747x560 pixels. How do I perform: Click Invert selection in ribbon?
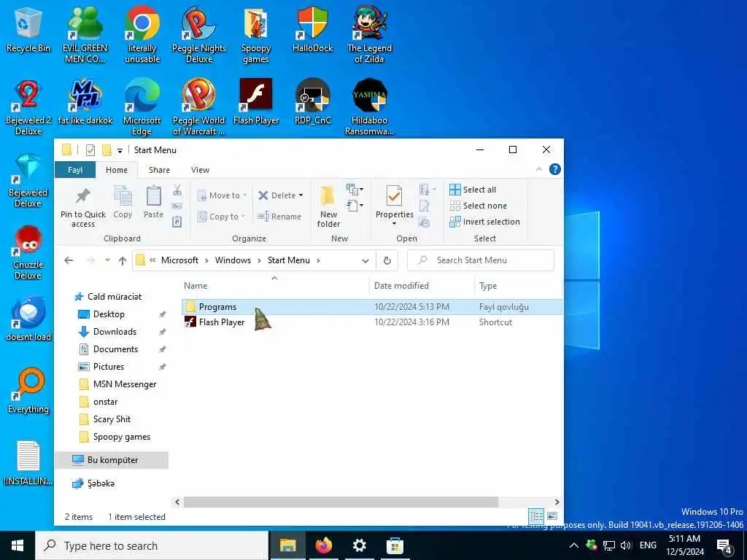[x=485, y=222]
